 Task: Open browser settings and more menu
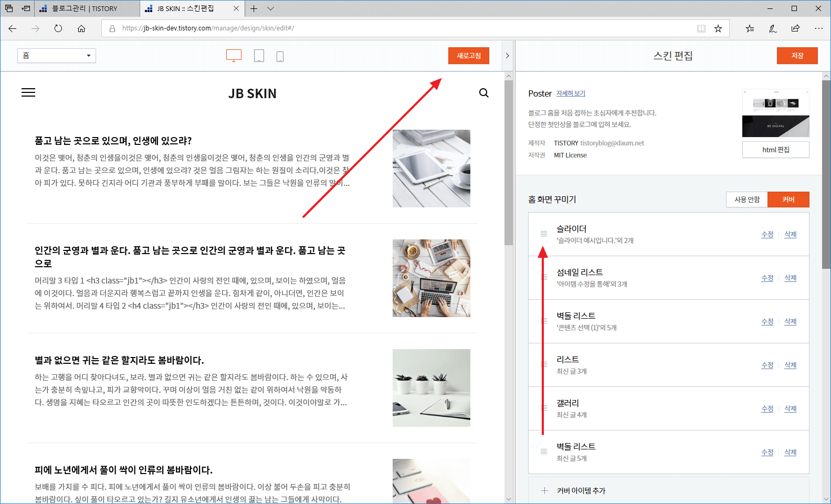tap(819, 28)
